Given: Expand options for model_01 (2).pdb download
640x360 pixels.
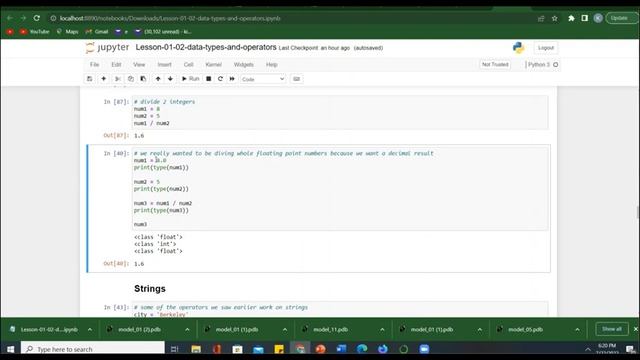Looking at the screenshot, I should coord(187,329).
